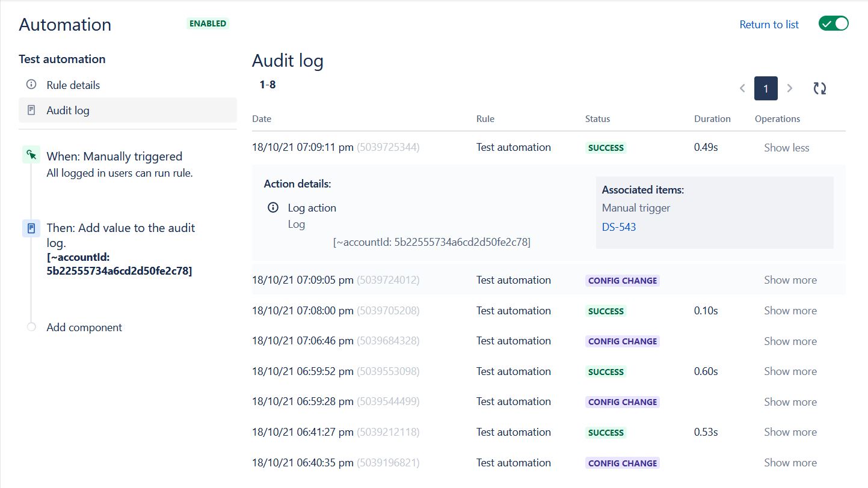
Task: Click the entry ID 5039725344
Action: click(388, 147)
